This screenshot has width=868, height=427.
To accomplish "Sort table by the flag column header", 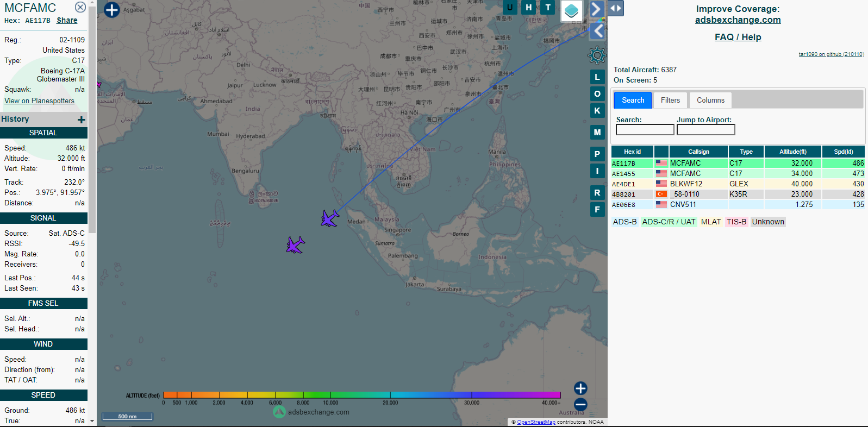I will point(661,152).
